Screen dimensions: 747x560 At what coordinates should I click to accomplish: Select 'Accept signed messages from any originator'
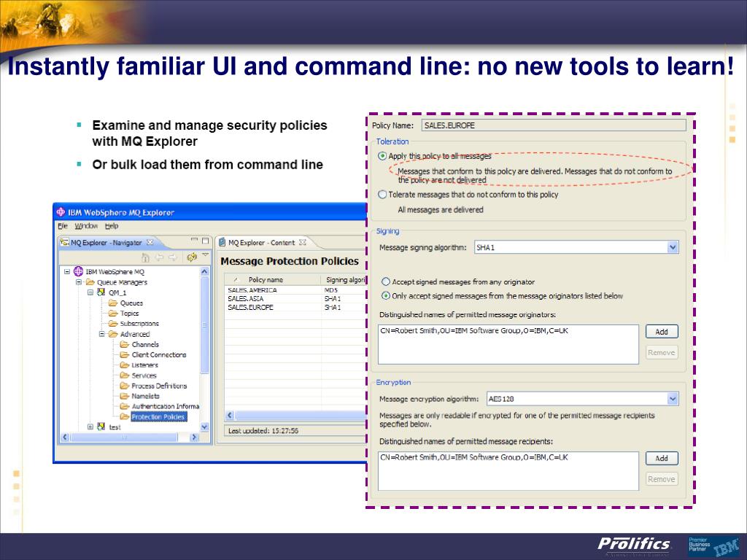coord(386,282)
